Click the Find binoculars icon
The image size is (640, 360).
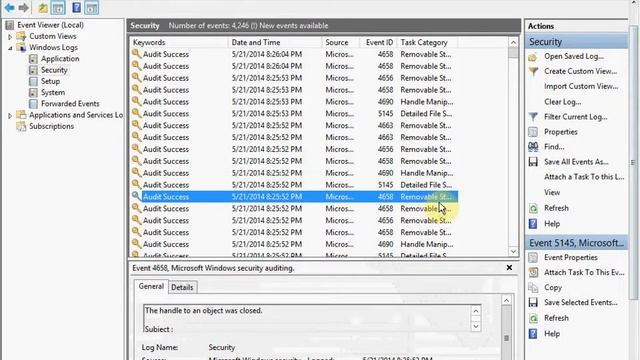click(533, 147)
